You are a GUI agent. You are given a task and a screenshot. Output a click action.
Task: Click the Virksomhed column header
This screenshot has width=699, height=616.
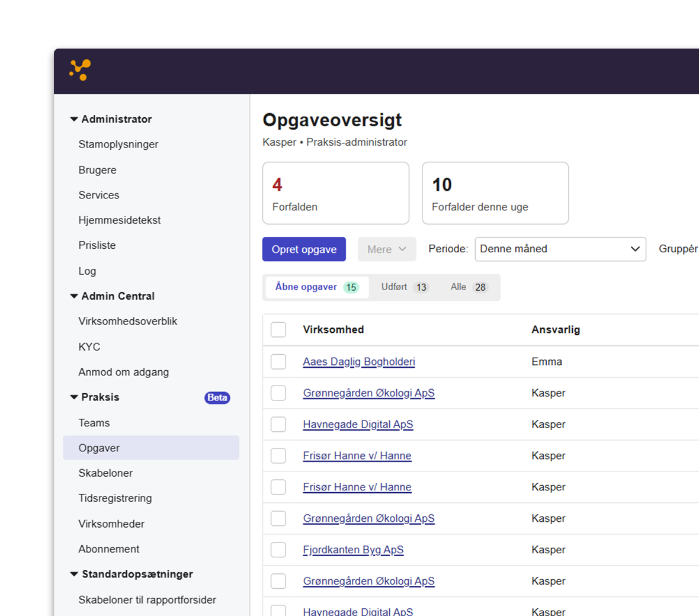coord(334,330)
